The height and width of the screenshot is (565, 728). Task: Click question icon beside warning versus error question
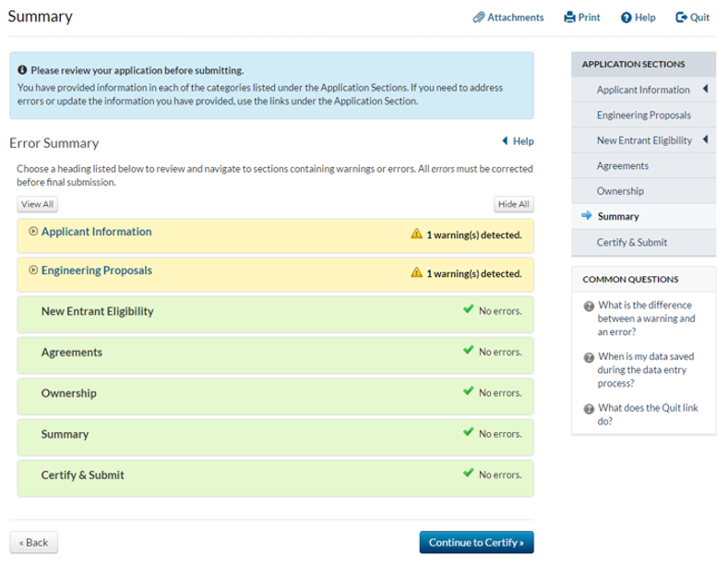pyautogui.click(x=589, y=307)
